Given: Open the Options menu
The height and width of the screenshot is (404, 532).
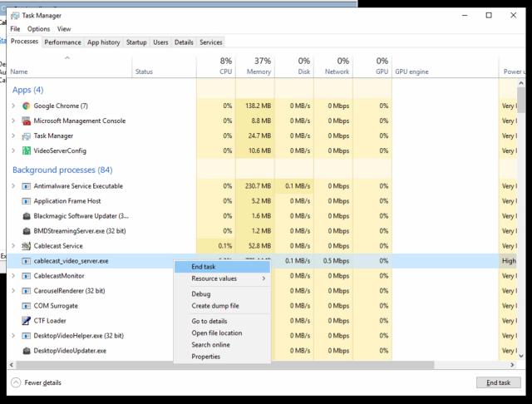Looking at the screenshot, I should coord(39,29).
